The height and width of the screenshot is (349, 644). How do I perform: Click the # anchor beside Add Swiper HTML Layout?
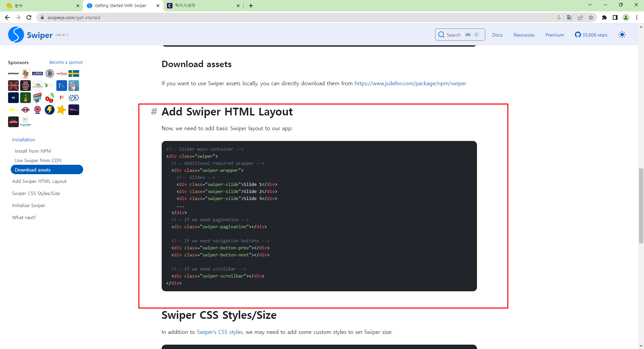[154, 111]
